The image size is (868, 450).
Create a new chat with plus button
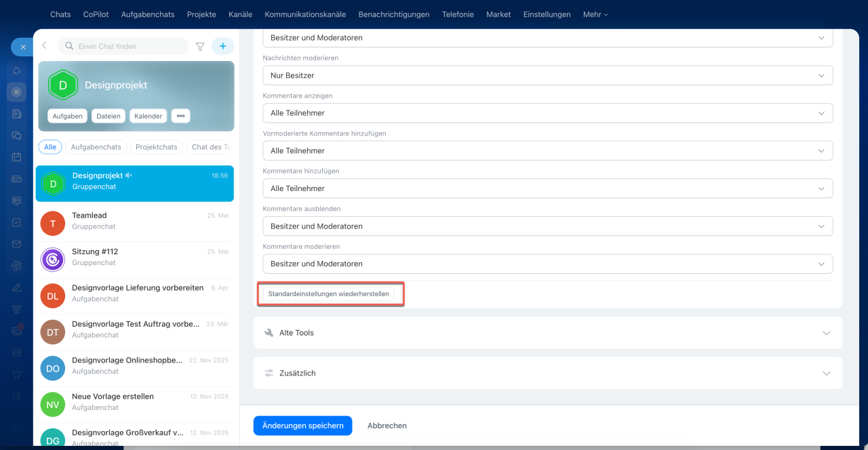coord(222,46)
